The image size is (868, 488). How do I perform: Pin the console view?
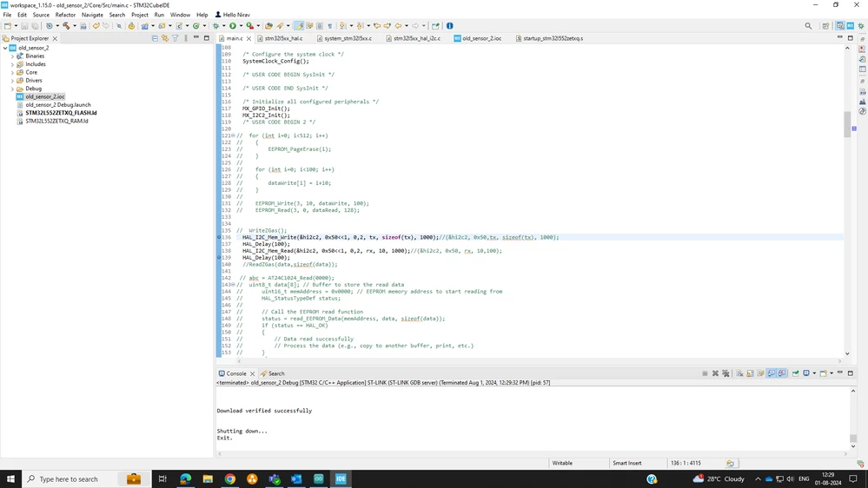(x=796, y=373)
